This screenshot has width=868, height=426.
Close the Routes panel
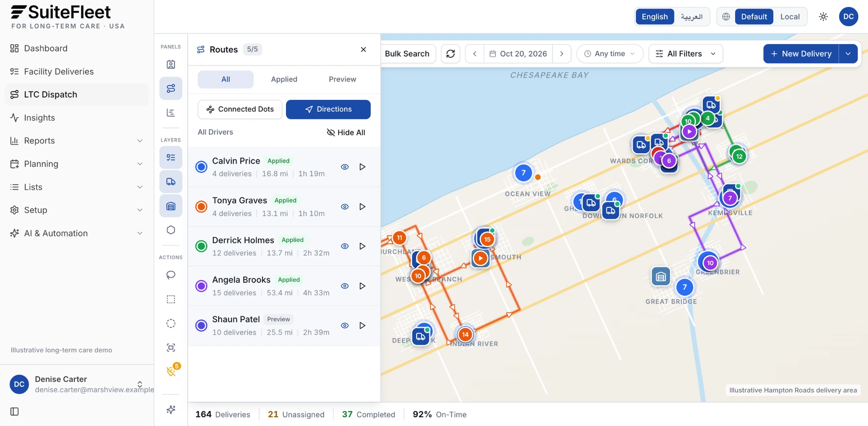pyautogui.click(x=363, y=49)
